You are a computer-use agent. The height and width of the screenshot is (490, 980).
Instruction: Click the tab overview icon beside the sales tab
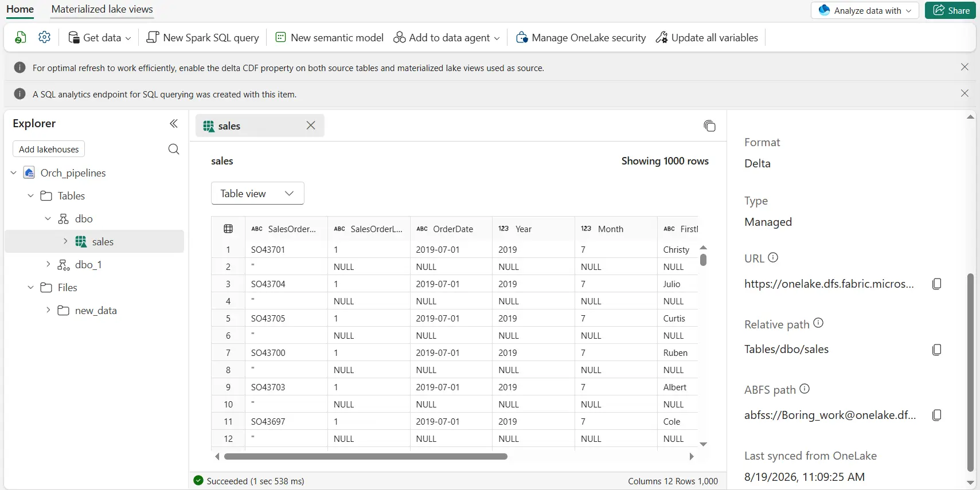pos(709,126)
